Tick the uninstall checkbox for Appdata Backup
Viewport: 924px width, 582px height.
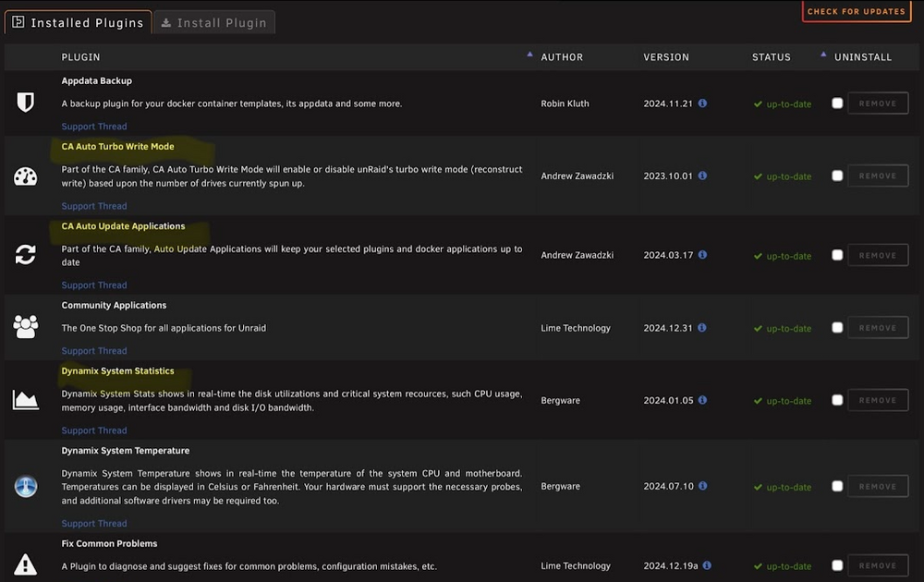(837, 103)
